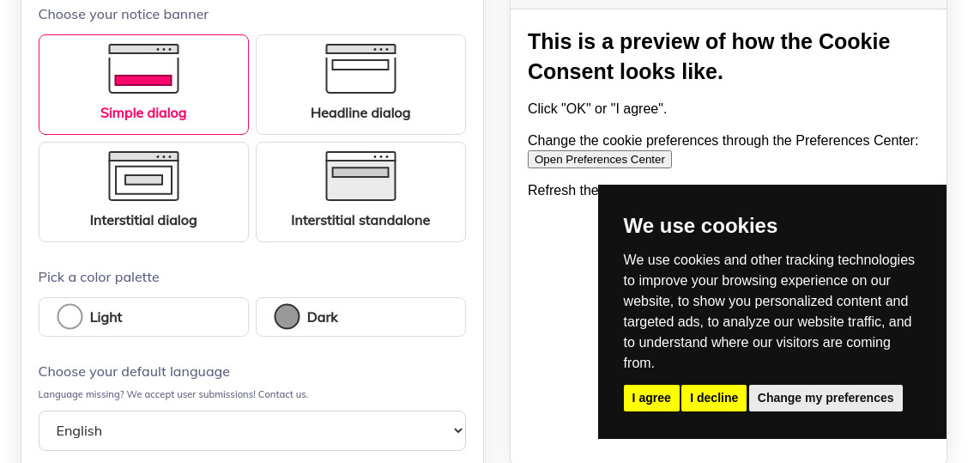Image resolution: width=980 pixels, height=463 pixels.
Task: Pick the Interstitial dialog layout icon
Action: [144, 176]
